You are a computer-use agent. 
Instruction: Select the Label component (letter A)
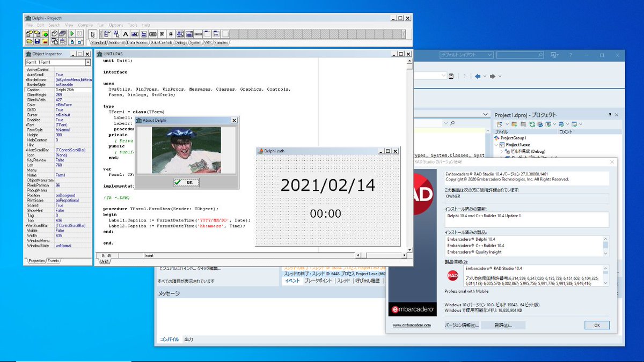click(x=125, y=34)
